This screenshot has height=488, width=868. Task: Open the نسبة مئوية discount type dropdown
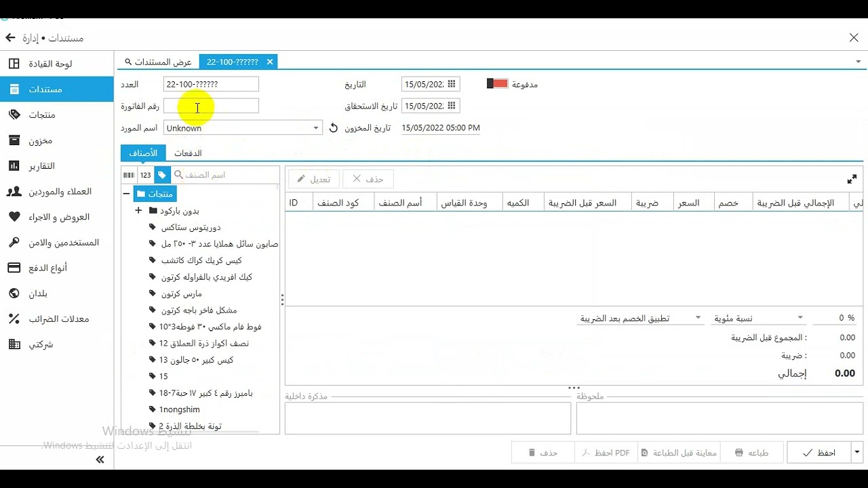758,318
